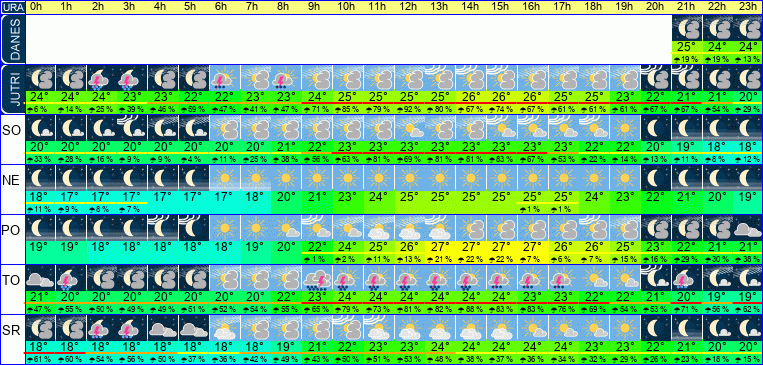
Task: Click the JUTRI 2h thunderstorm icon
Action: 102,78
